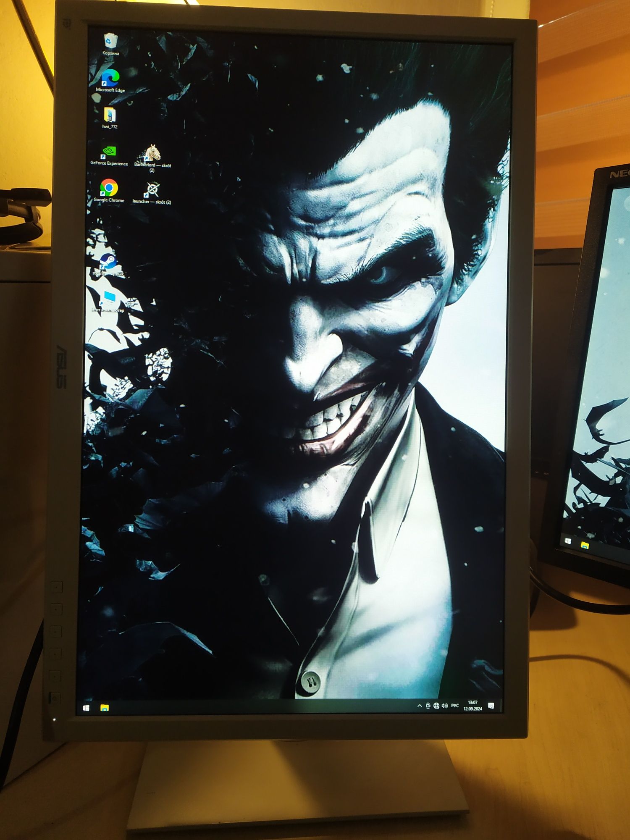The image size is (630, 840).
Task: Open the Windows Start menu
Action: [86, 708]
